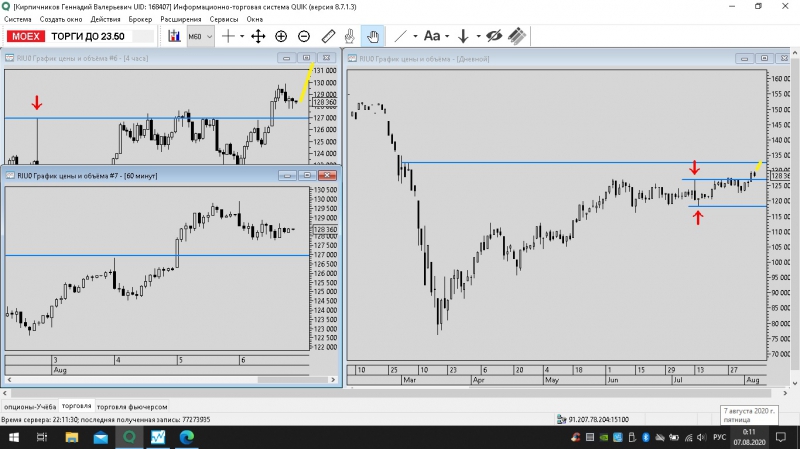Click the 60 минут chart window title icon

(x=10, y=176)
